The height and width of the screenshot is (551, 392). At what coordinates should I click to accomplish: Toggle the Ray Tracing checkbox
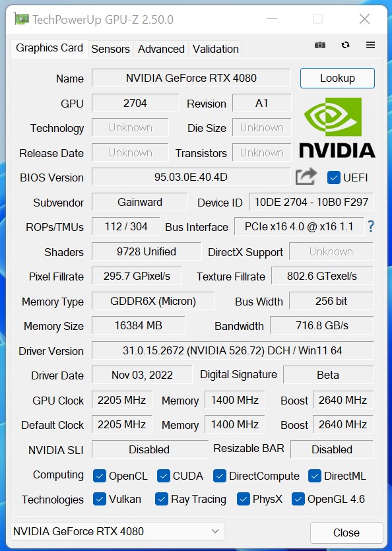coord(162,499)
